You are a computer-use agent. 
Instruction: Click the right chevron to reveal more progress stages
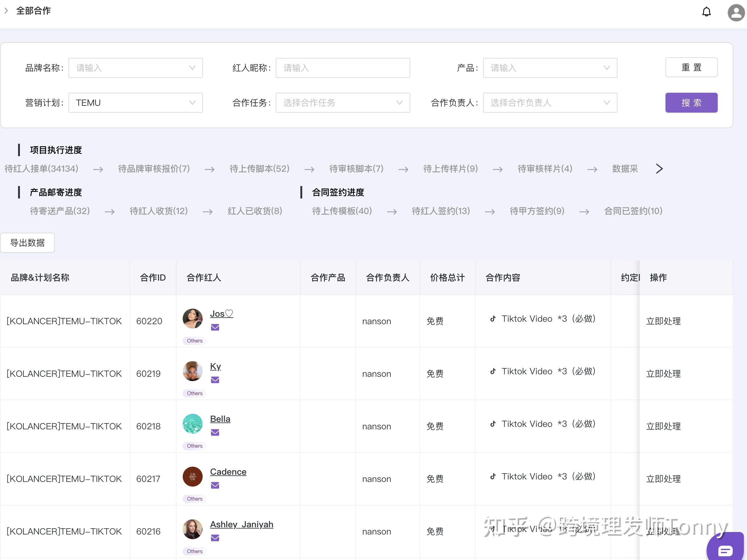pos(659,168)
